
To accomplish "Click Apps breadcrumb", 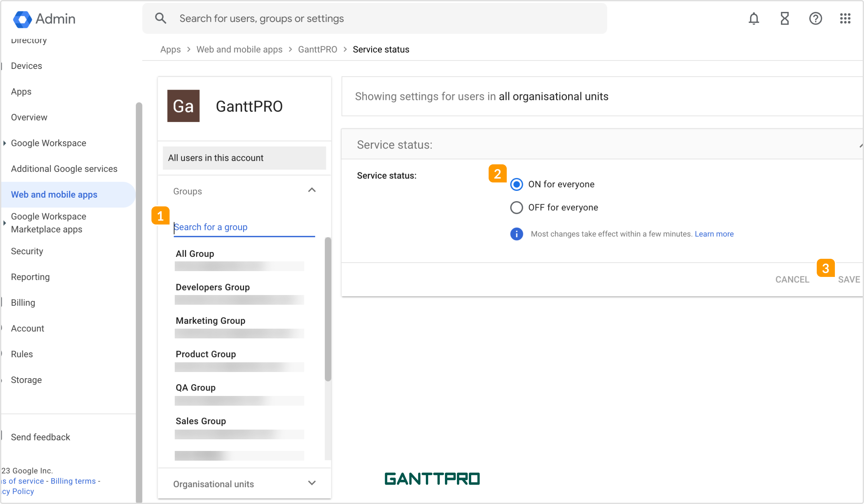I will pos(171,49).
